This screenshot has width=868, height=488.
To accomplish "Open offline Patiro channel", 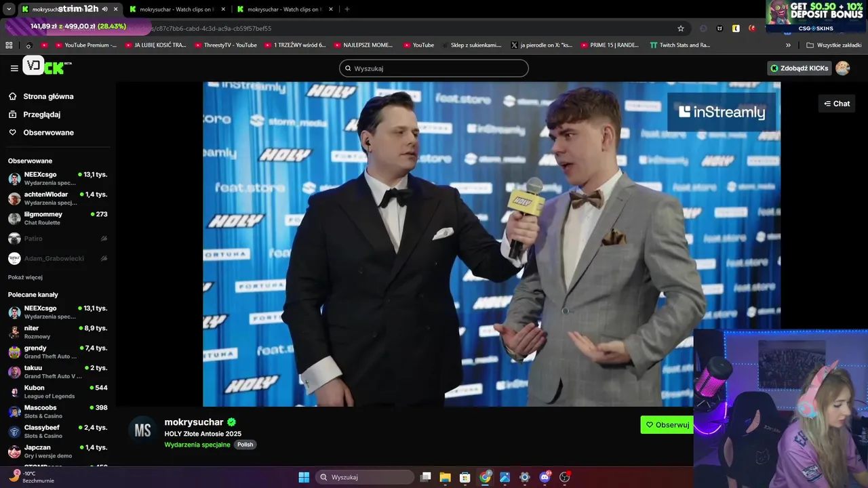I will pyautogui.click(x=58, y=239).
